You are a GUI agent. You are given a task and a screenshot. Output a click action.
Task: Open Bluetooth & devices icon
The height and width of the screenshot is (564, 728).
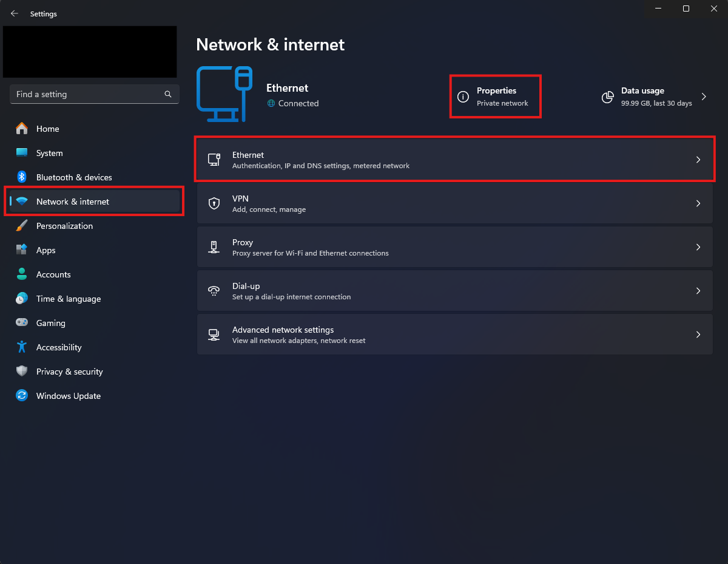(x=22, y=177)
